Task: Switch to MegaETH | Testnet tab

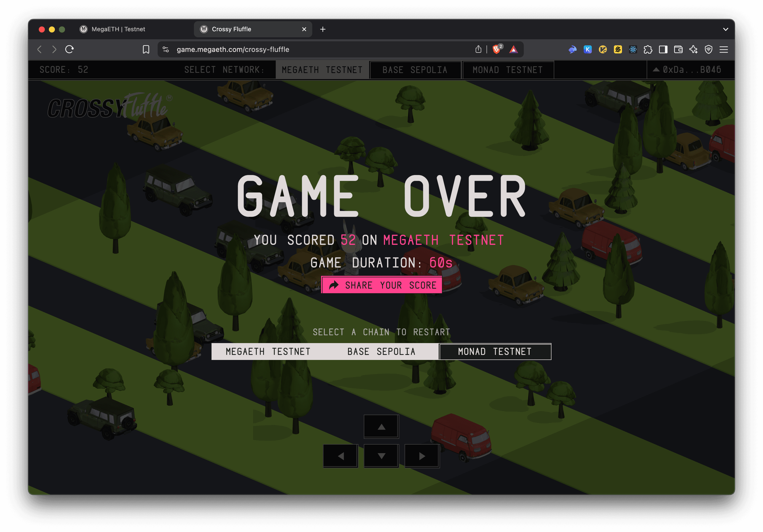Action: click(x=133, y=29)
